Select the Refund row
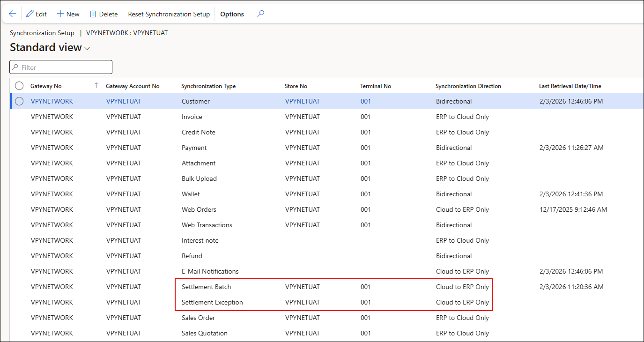 (326, 256)
